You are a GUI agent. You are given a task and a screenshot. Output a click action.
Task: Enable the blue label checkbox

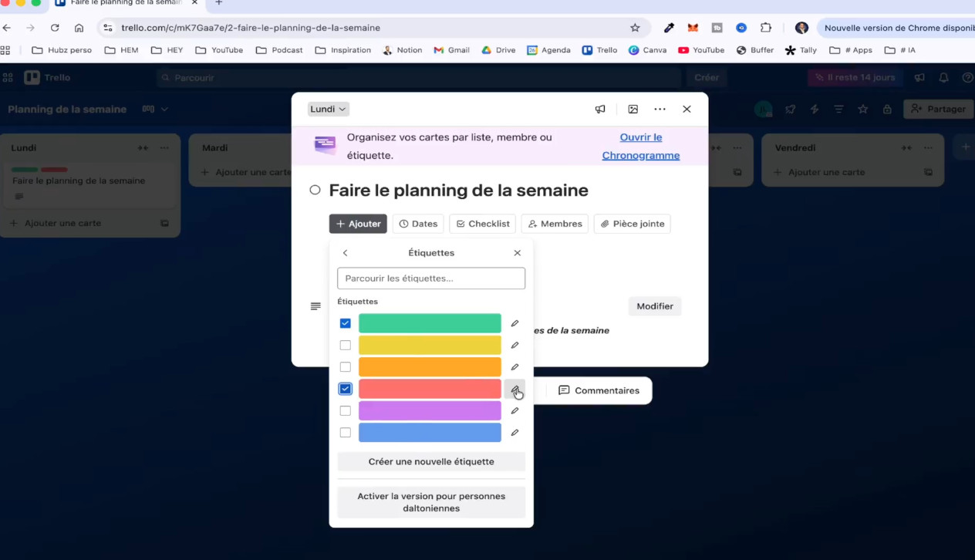tap(346, 433)
